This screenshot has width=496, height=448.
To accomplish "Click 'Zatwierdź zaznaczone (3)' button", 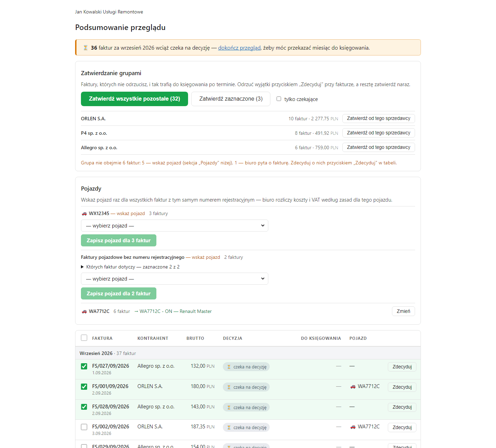I will click(x=231, y=99).
